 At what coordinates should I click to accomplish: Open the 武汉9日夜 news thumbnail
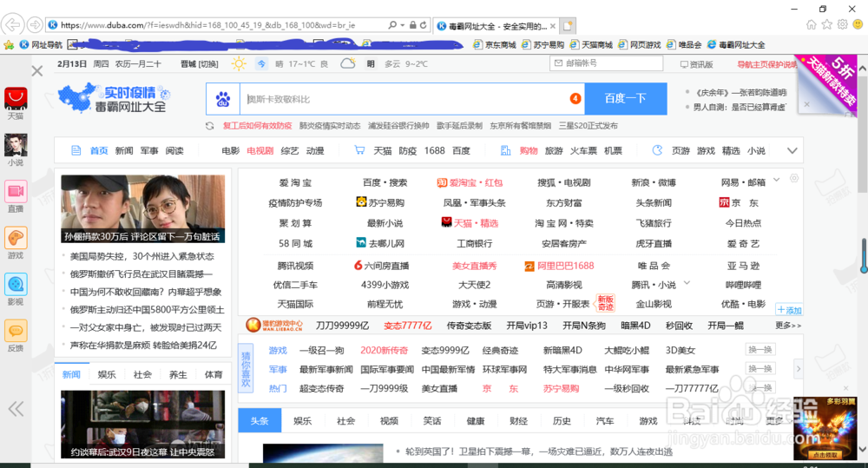pyautogui.click(x=143, y=425)
